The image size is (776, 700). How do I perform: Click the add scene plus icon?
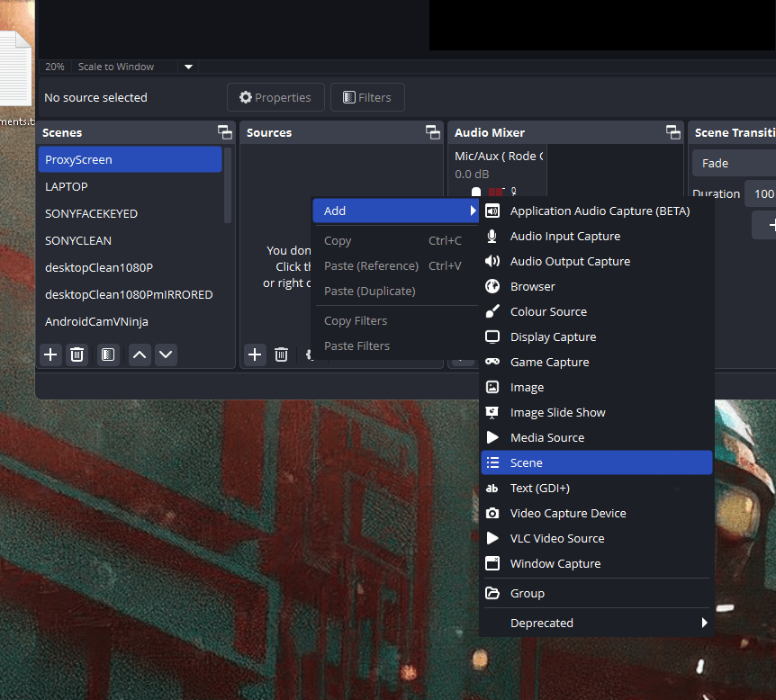pyautogui.click(x=50, y=354)
